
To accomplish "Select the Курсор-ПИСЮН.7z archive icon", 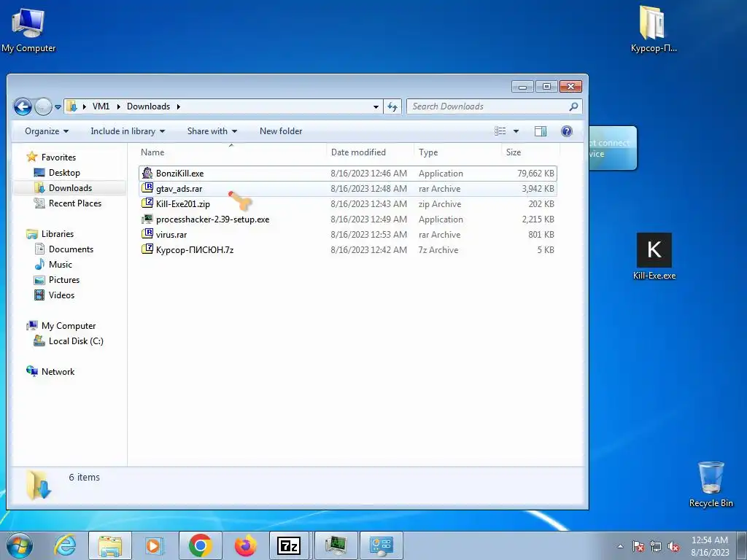I will pos(147,249).
